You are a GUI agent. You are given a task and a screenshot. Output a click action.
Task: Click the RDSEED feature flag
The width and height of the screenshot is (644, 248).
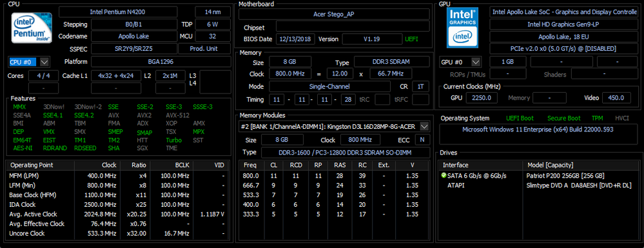pos(86,148)
